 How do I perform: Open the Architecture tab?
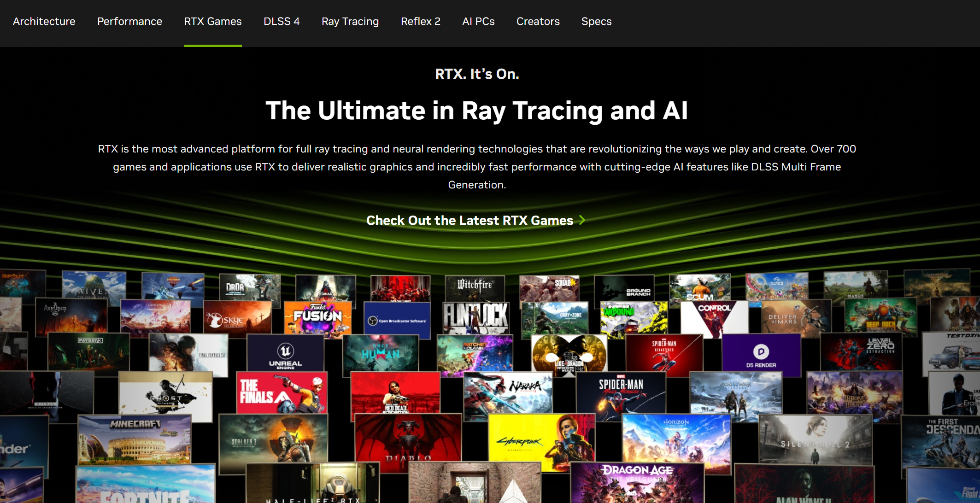click(44, 21)
